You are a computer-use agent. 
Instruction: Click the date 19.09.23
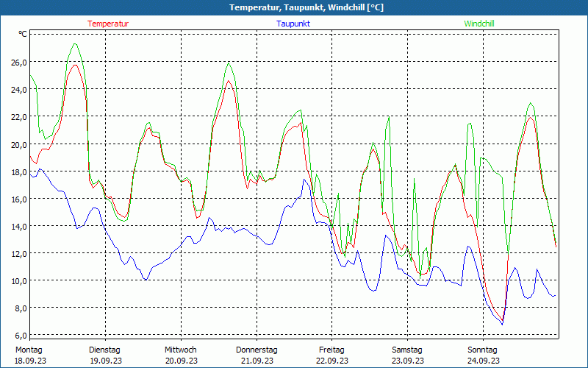pos(106,361)
